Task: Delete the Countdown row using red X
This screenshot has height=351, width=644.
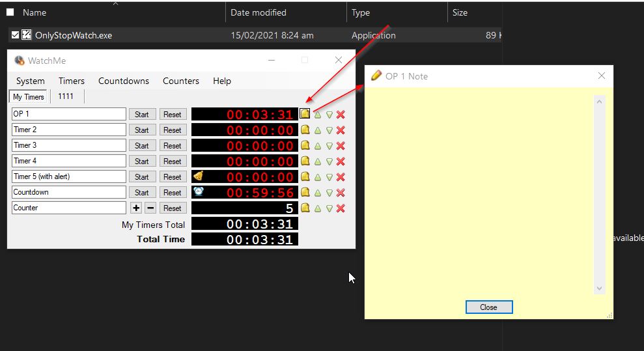Action: (341, 193)
